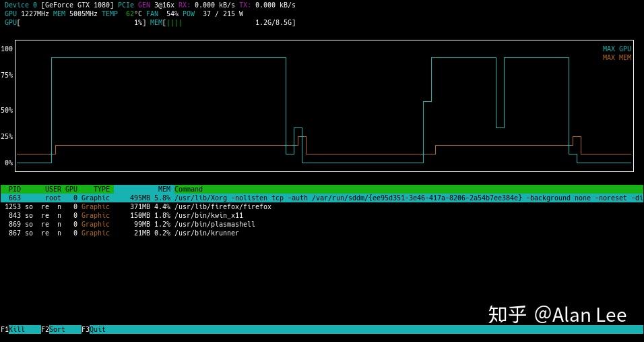Viewport: 644px width, 342px height.
Task: Click the TX: 0.000 kB/s reading
Action: click(x=267, y=5)
